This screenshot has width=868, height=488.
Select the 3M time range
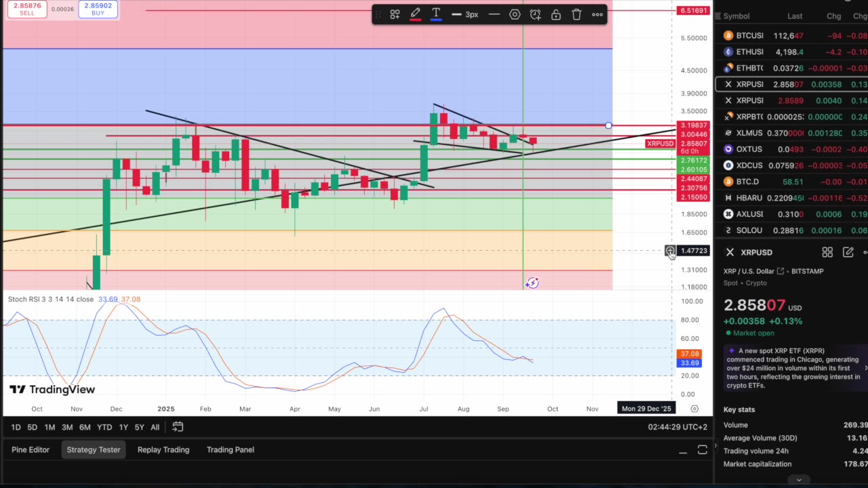tap(67, 427)
